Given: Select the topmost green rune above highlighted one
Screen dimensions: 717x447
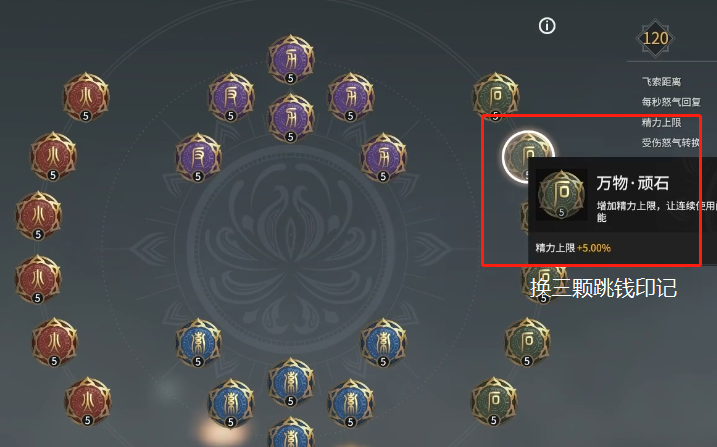Looking at the screenshot, I should pos(496,96).
